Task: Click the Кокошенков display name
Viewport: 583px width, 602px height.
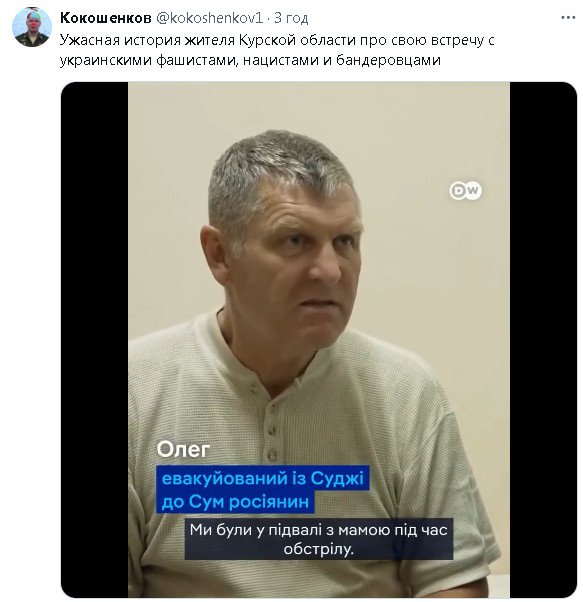Action: click(106, 18)
